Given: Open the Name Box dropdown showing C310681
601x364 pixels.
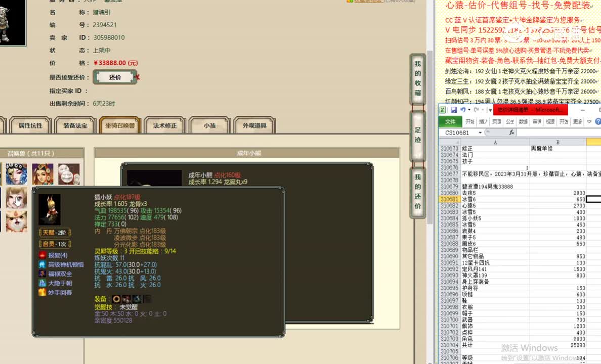Looking at the screenshot, I should point(480,132).
